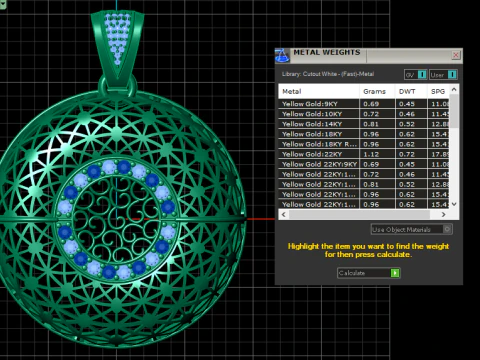Image resolution: width=480 pixels, height=360 pixels.
Task: Click Grams value 0.69 for Yellow Gold:9KY
Action: pos(371,104)
